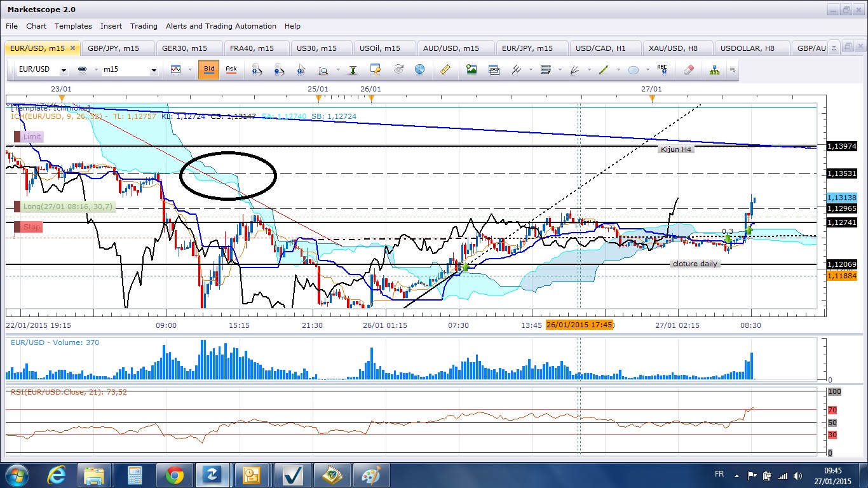Select the ruler measurement tool
The width and height of the screenshot is (868, 488).
pyautogui.click(x=445, y=70)
